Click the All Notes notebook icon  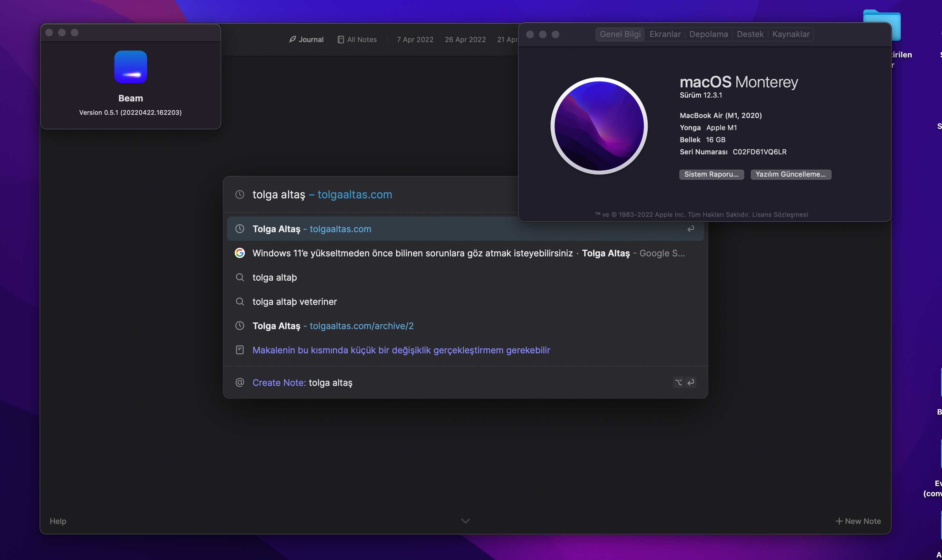[341, 39]
